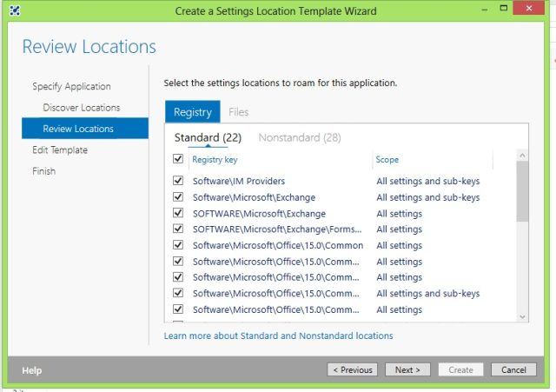Maximize the wizard window
Screen dimensions: 556x392
coord(504,8)
